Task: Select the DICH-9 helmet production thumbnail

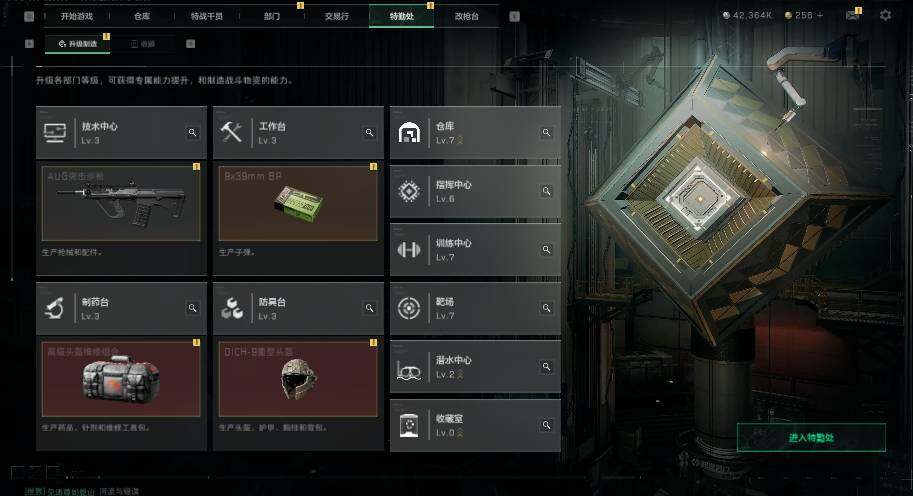Action: coord(298,379)
